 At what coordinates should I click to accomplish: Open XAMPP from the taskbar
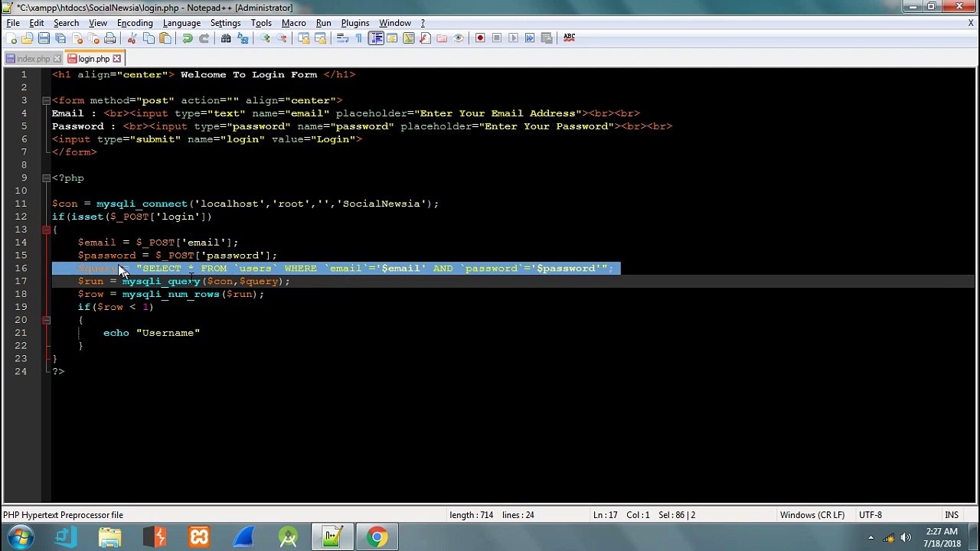pos(199,537)
